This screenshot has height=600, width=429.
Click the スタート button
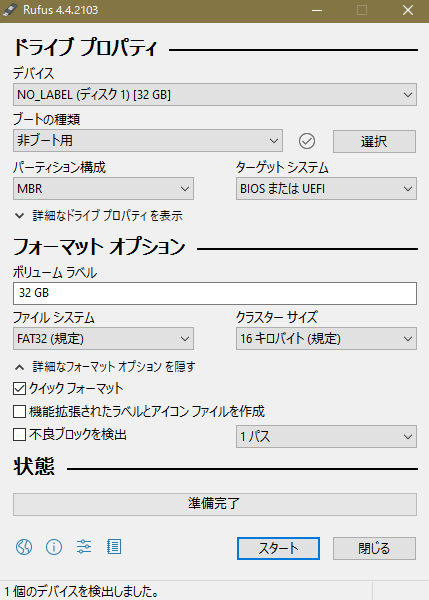click(x=278, y=548)
